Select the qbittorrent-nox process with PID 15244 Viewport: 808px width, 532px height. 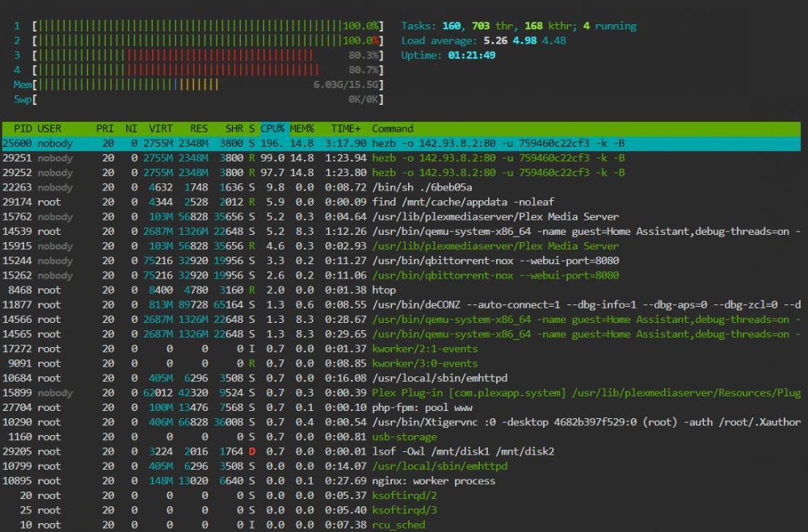click(402, 261)
